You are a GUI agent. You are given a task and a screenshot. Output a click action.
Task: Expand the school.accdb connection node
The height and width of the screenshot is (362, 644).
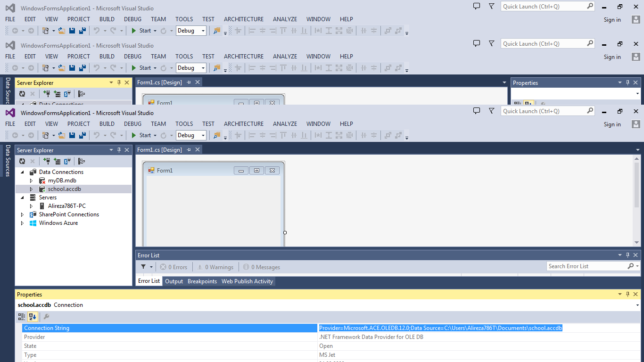coord(32,189)
